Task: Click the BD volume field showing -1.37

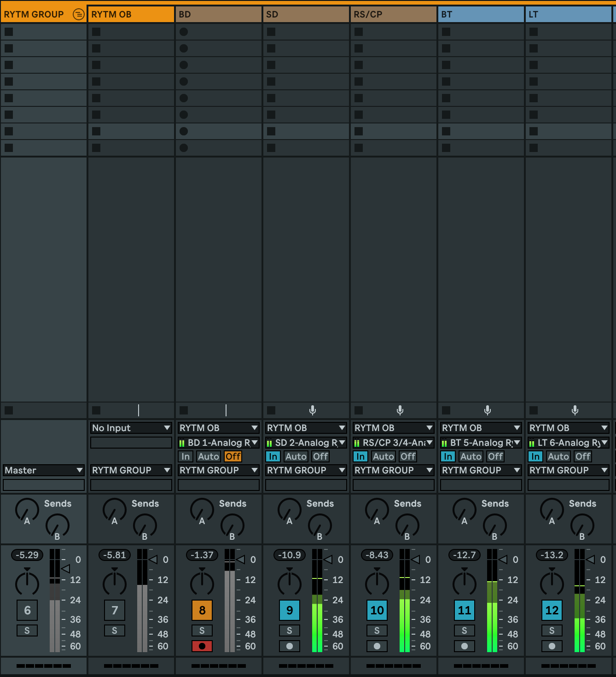Action: (x=202, y=555)
